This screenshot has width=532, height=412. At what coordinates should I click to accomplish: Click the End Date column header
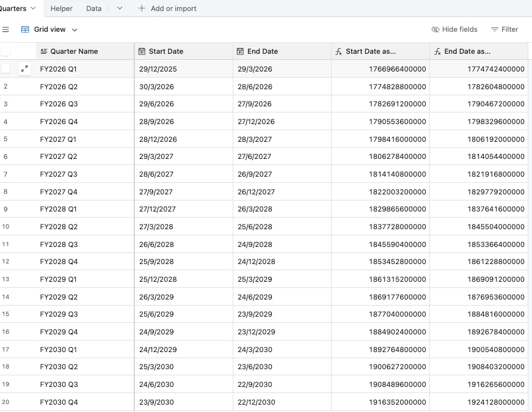[x=282, y=51]
